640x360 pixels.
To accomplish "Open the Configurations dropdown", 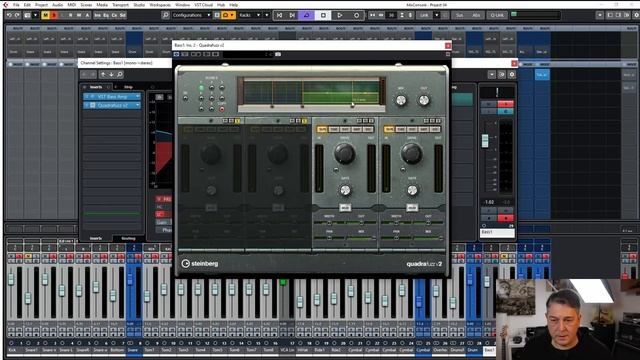I will click(x=191, y=15).
